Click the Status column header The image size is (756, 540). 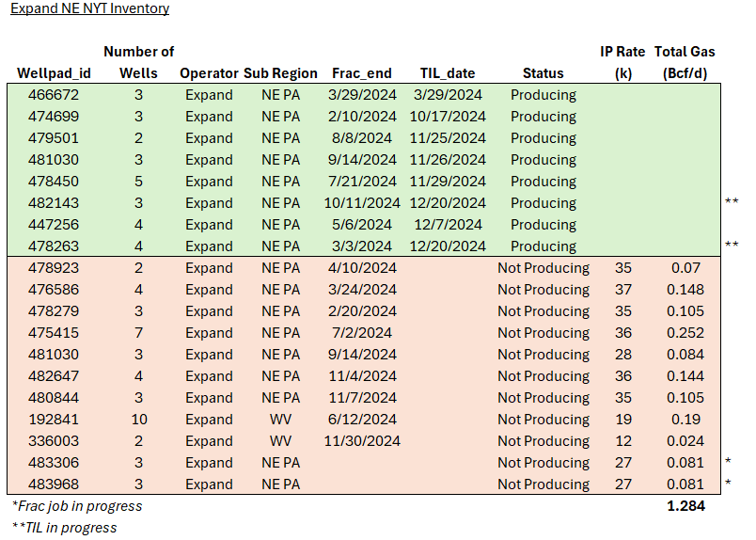(x=543, y=73)
